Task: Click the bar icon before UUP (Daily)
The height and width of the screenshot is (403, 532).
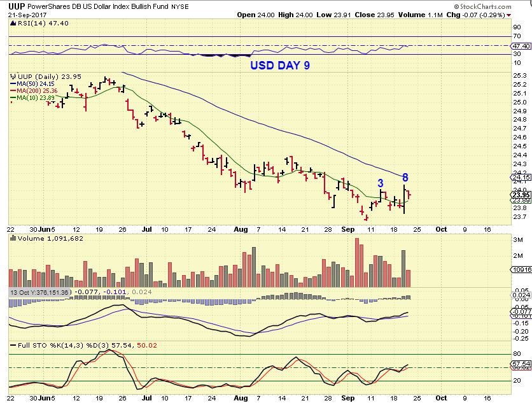Action: [x=13, y=76]
